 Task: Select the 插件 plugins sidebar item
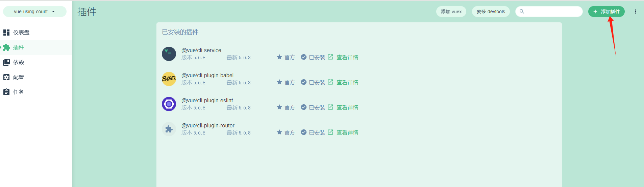[19, 47]
